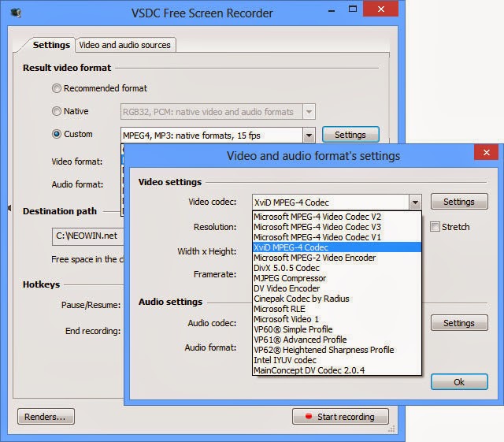Choose VP61 Advanced Profile
Image resolution: width=504 pixels, height=442 pixels.
(337, 340)
